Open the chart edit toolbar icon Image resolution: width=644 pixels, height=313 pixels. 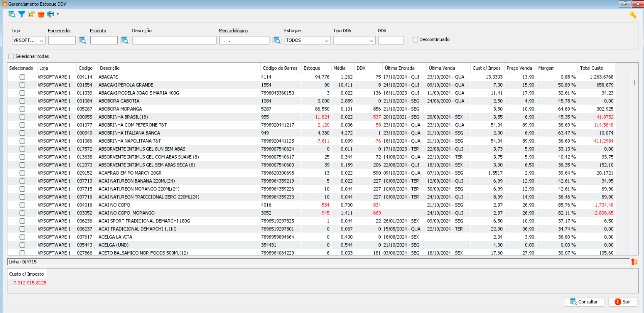(31, 14)
